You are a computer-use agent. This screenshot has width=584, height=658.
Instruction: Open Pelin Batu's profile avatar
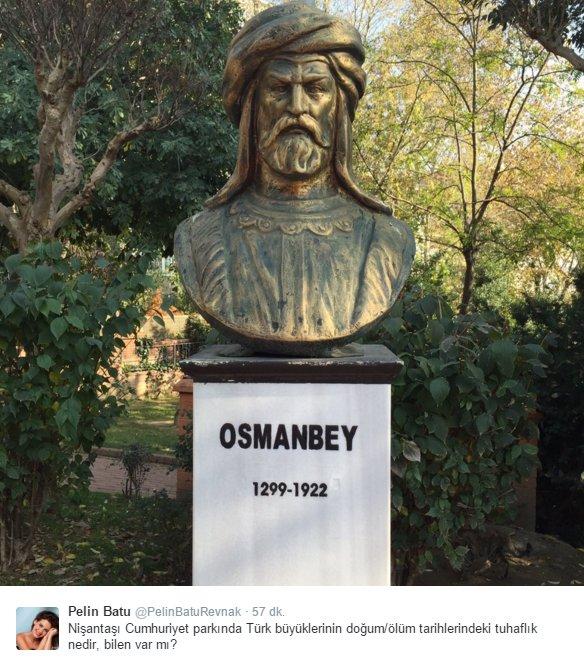pyautogui.click(x=37, y=628)
